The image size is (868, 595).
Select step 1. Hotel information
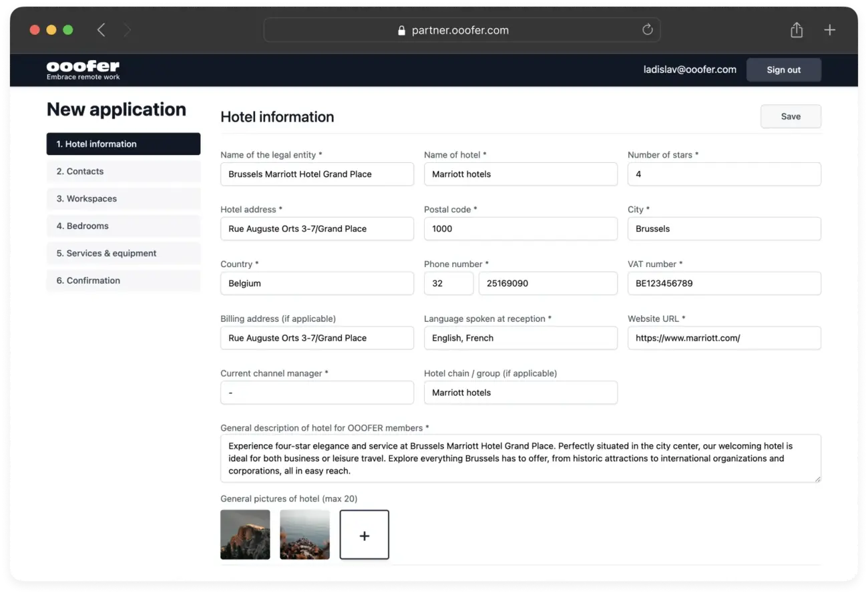(x=124, y=144)
